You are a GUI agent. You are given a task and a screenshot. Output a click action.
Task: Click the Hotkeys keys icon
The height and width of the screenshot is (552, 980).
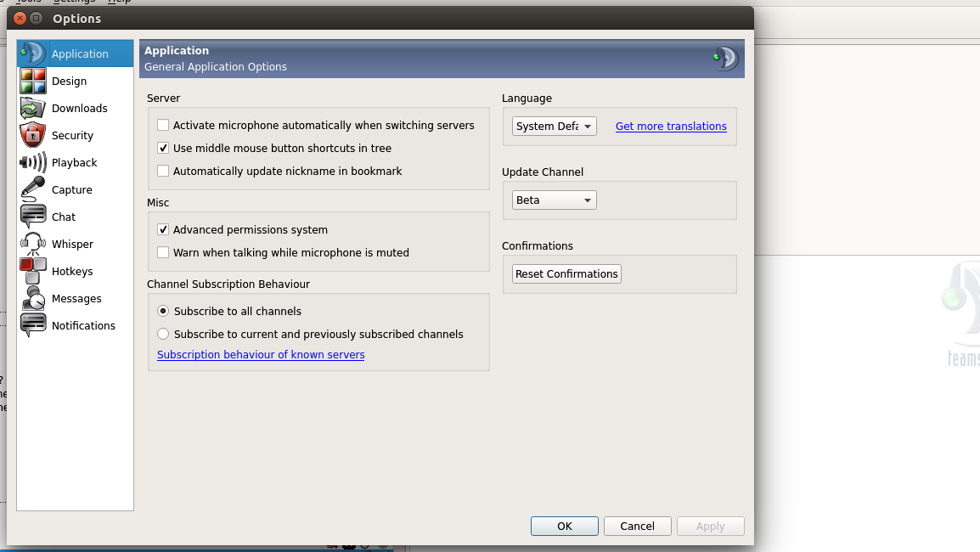click(32, 271)
